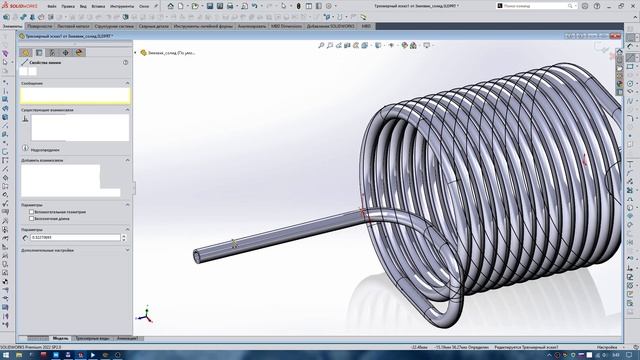640x360 pixels.
Task: Click the Display Style icon
Action: (378, 45)
